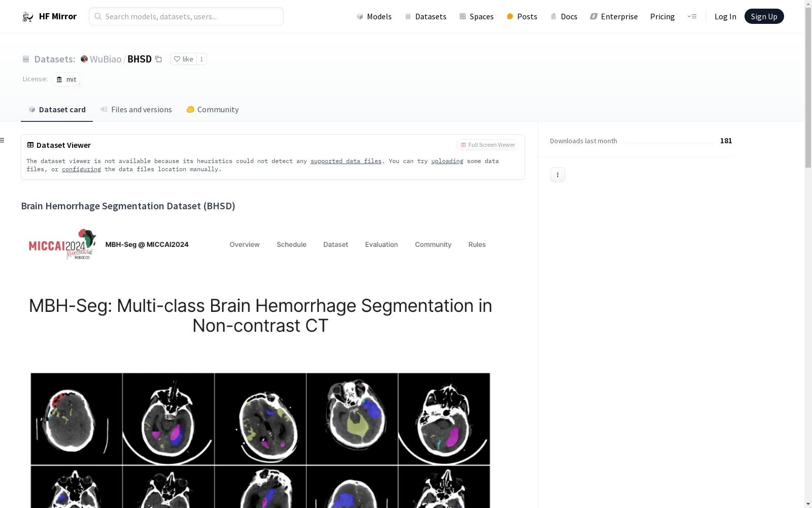Follow the configuring link
Image resolution: width=812 pixels, height=508 pixels.
[81, 169]
